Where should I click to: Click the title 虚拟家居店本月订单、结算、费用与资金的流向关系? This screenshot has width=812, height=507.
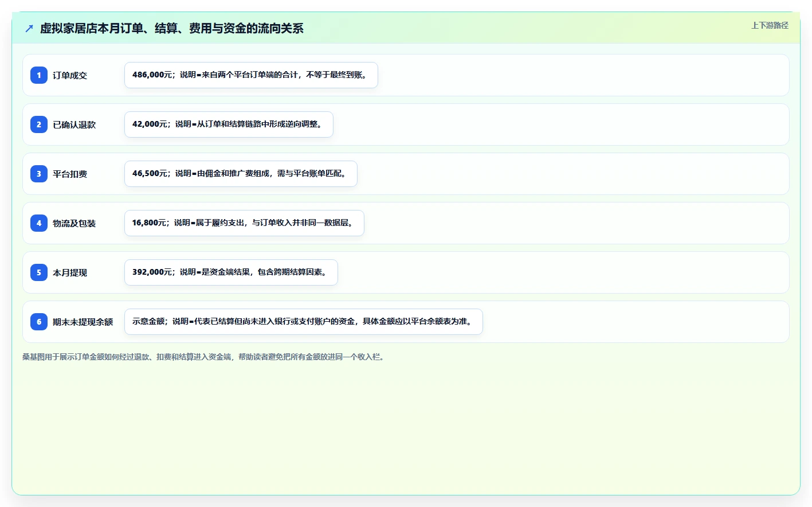(172, 28)
